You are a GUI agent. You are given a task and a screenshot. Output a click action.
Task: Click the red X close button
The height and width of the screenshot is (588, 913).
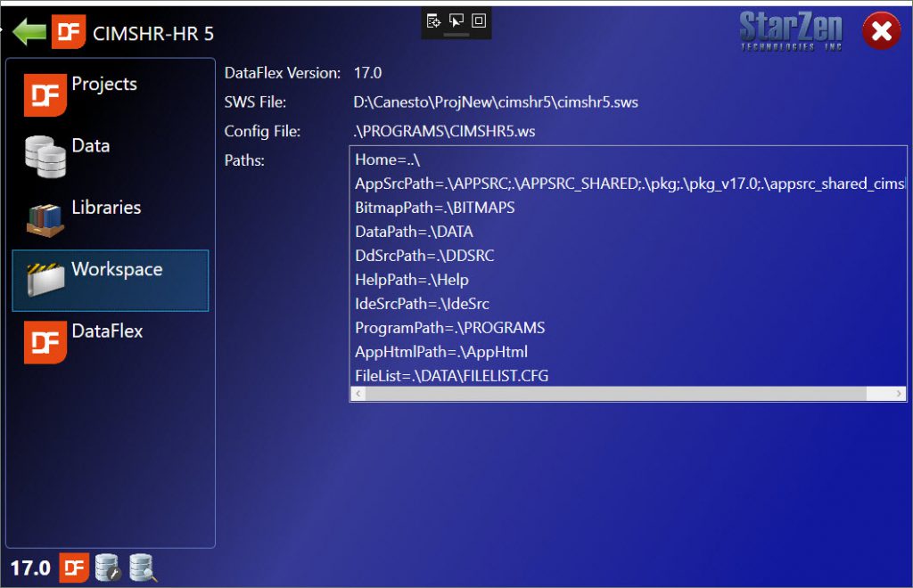coord(881,32)
